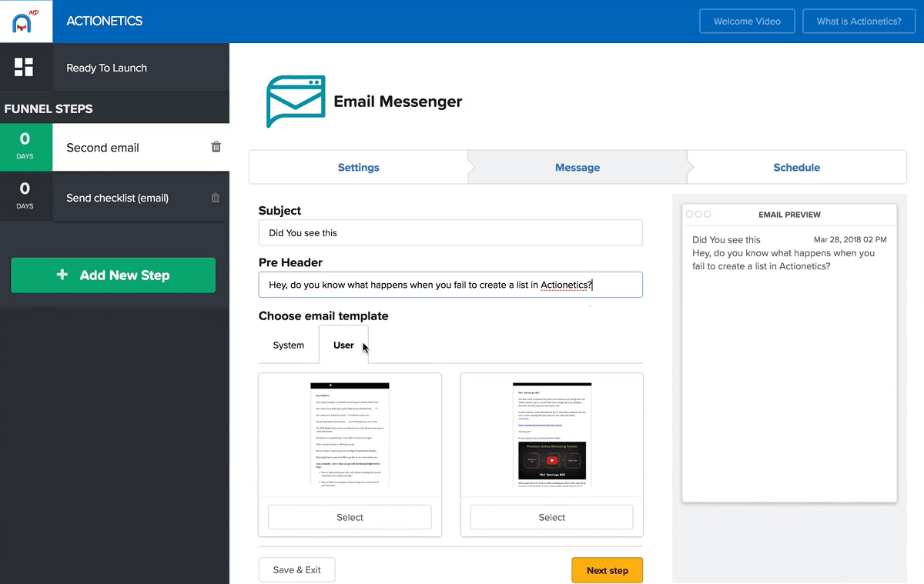Viewport: 924px width, 584px height.
Task: Add a new funnel step
Action: 113,275
